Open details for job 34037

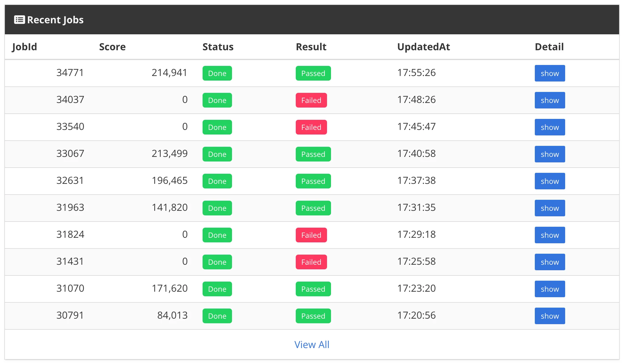pos(550,100)
